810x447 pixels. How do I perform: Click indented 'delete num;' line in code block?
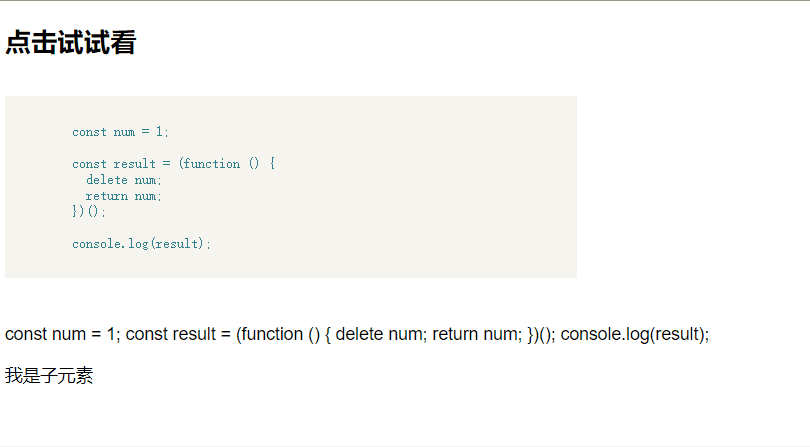124,180
